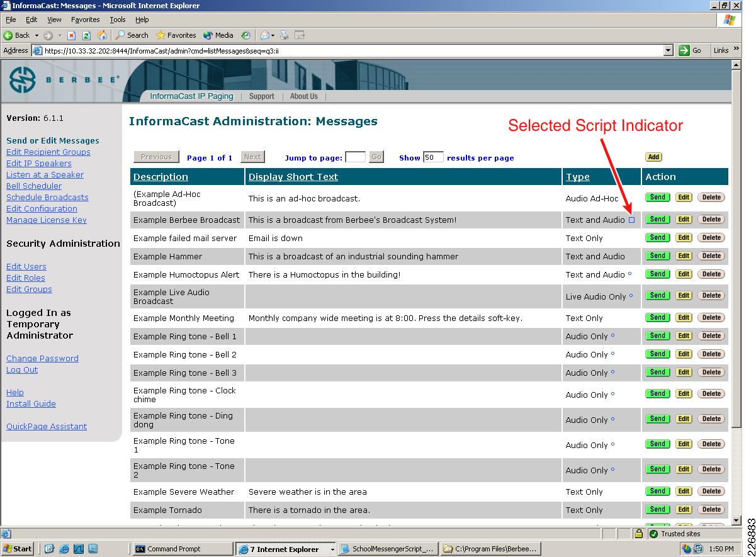The height and width of the screenshot is (557, 756).
Task: Click the script indicator circle beside Example Humoctopus Alert
Action: 630,274
